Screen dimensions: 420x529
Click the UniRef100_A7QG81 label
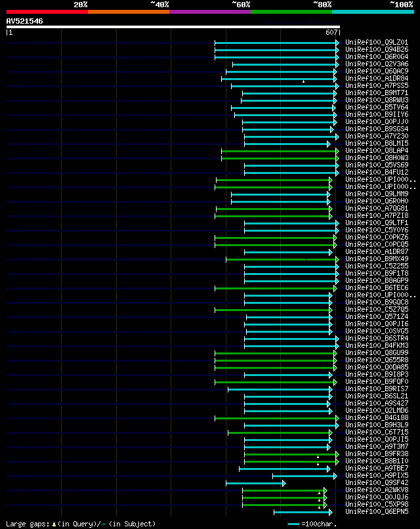coord(377,208)
